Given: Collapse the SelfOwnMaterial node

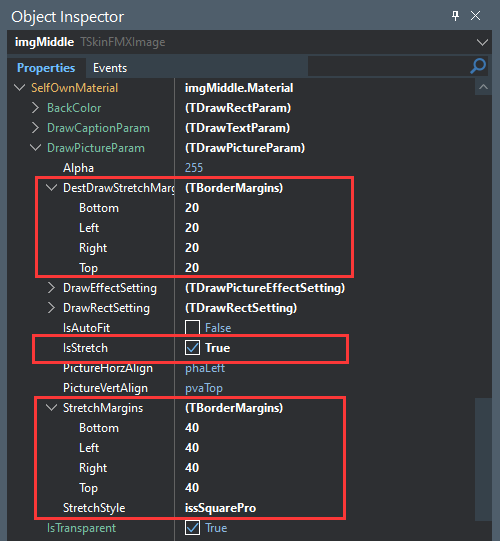Looking at the screenshot, I should click(x=20, y=88).
